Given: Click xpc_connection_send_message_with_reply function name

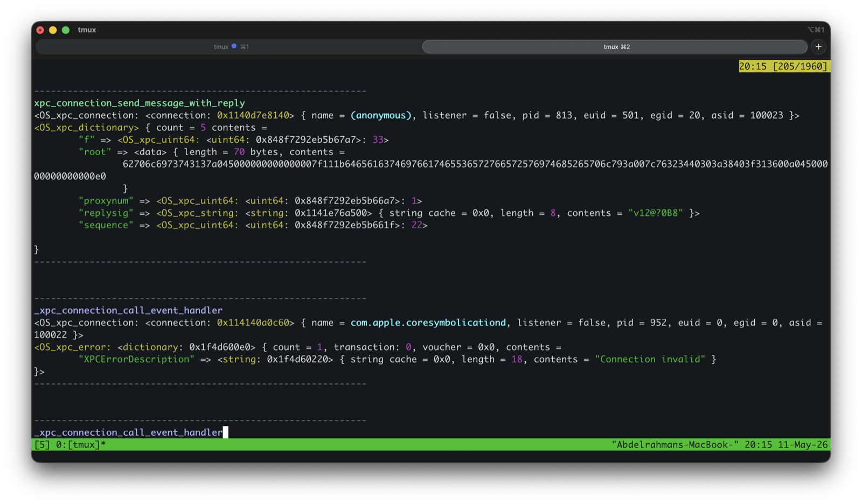Looking at the screenshot, I should coord(140,103).
